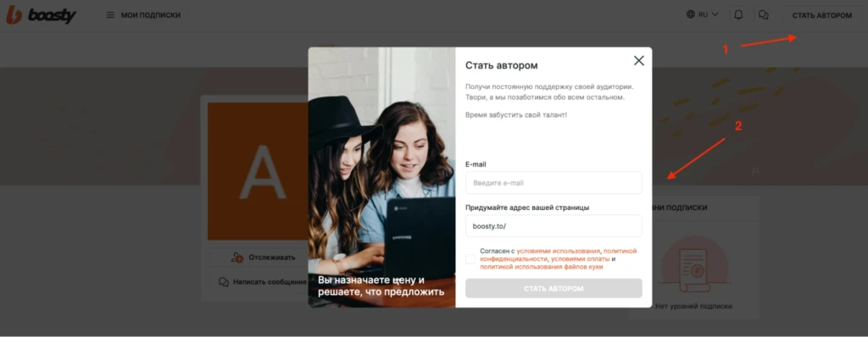This screenshot has height=337, width=868.
Task: Click the boosty.to/ page address field
Action: click(x=554, y=226)
